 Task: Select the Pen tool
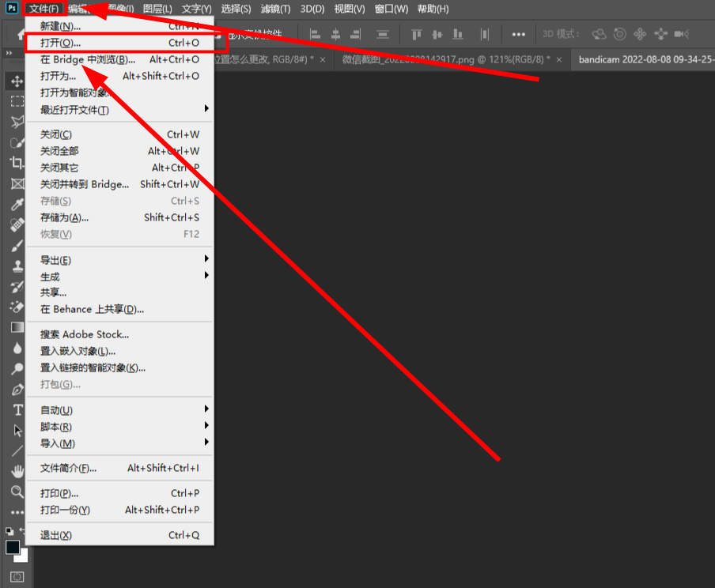click(x=17, y=390)
